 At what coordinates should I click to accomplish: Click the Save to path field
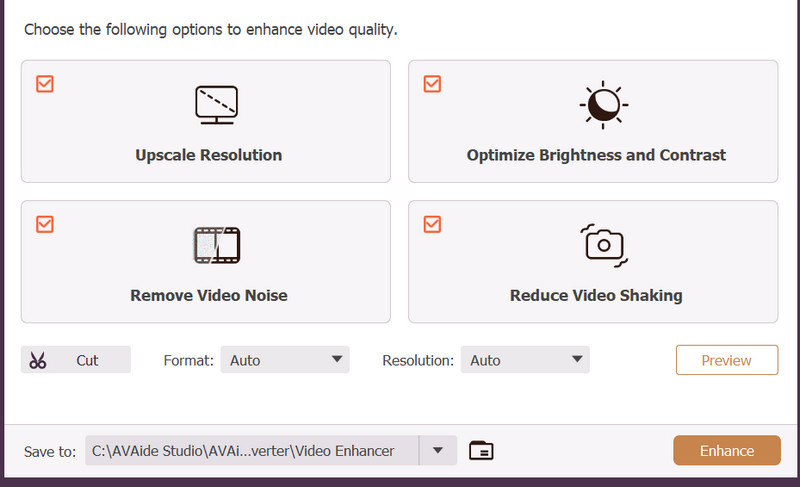[252, 450]
